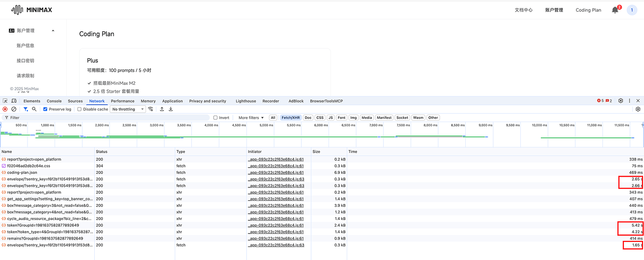
Task: Sort requests by the Status column header
Action: 134,151
